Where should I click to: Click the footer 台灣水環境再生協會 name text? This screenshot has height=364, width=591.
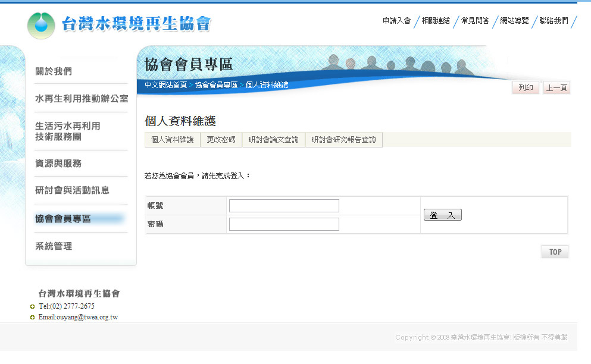point(79,294)
